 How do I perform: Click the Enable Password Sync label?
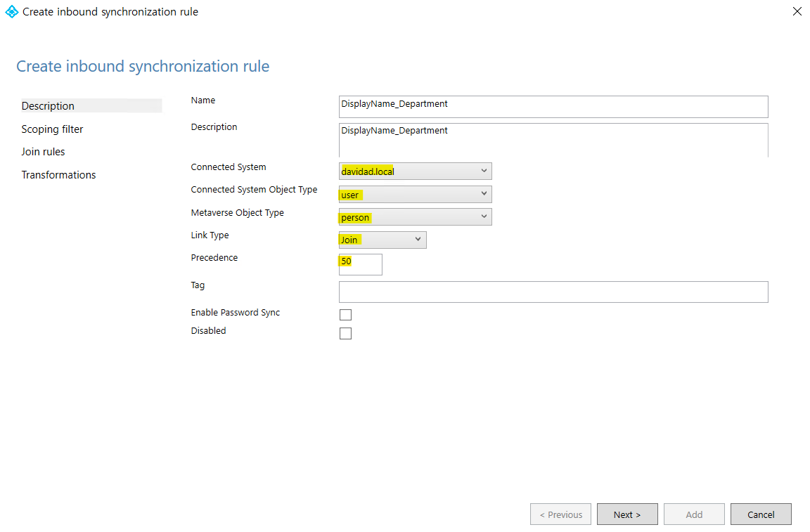(x=235, y=313)
